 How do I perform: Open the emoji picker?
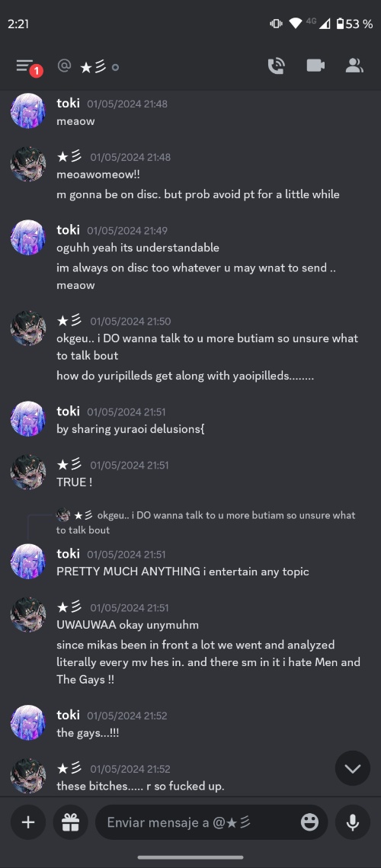(309, 822)
